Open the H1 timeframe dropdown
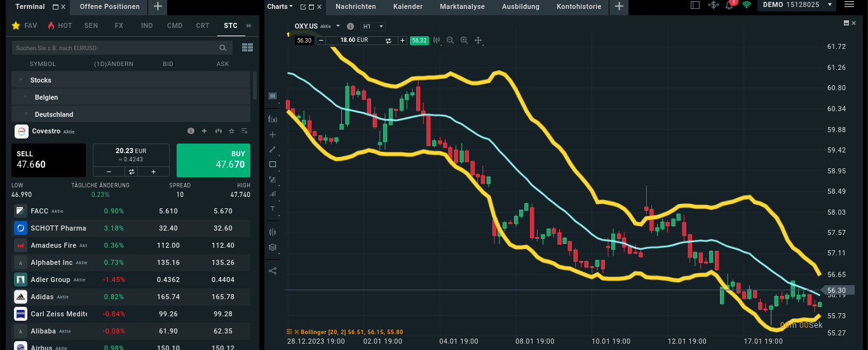The width and height of the screenshot is (868, 350). pyautogui.click(x=373, y=27)
